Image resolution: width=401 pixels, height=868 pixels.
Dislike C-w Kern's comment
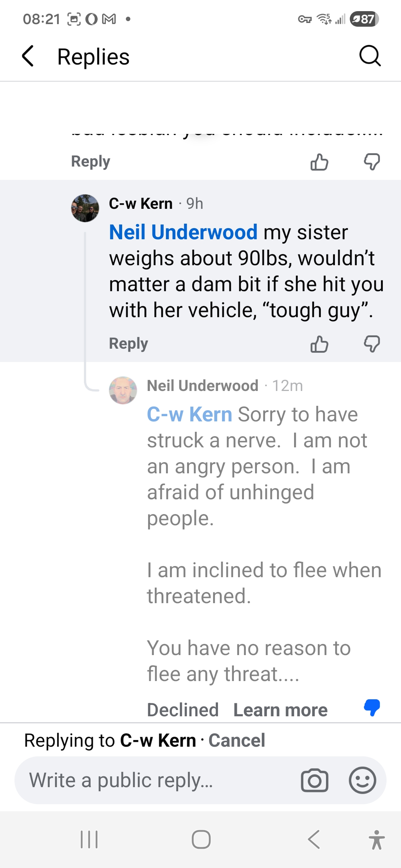click(x=372, y=344)
